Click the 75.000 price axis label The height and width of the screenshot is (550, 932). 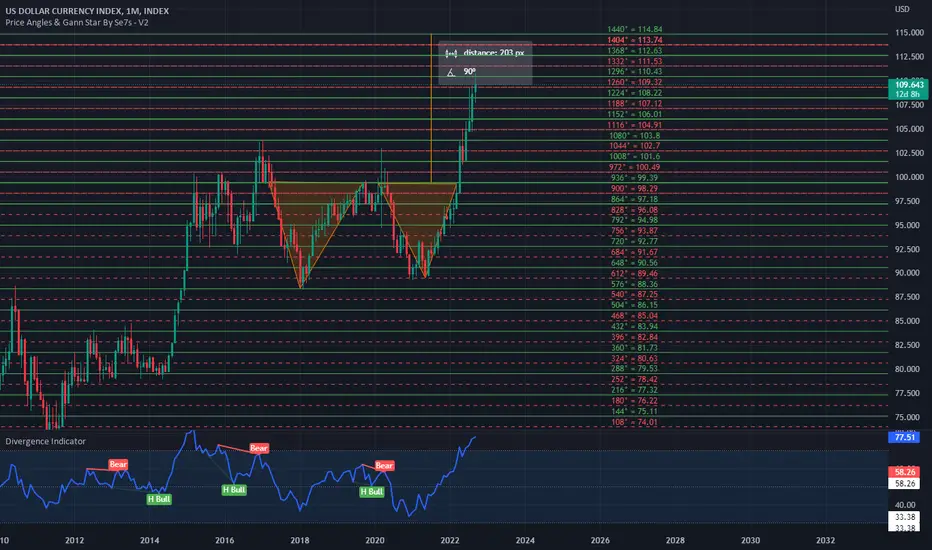point(908,417)
